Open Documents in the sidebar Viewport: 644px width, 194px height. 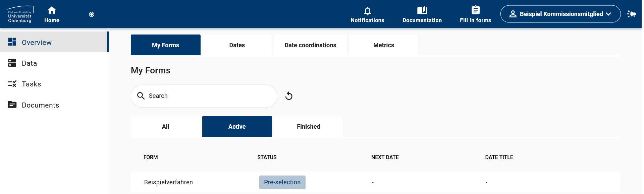tap(40, 105)
